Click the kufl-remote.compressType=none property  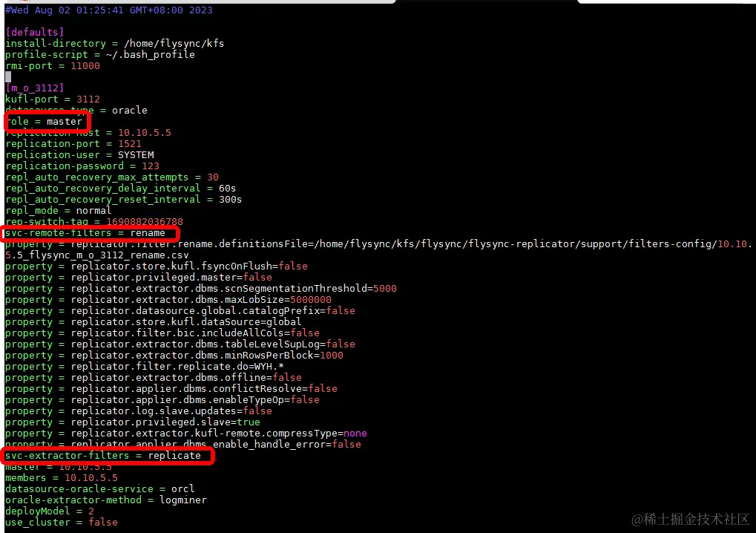(x=186, y=433)
